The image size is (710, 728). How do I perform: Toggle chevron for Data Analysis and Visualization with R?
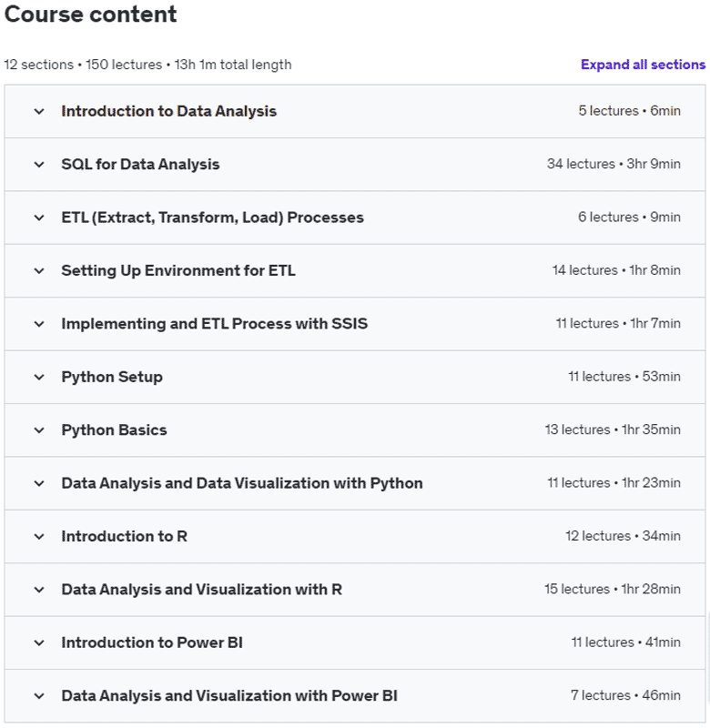click(39, 590)
